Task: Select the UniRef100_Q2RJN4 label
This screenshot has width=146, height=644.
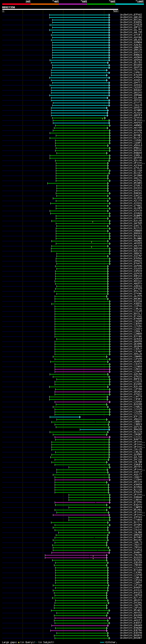Action: click(131, 374)
